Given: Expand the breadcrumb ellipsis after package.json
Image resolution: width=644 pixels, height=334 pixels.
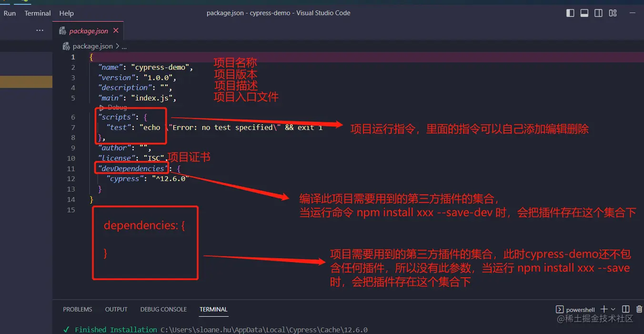Looking at the screenshot, I should (124, 46).
